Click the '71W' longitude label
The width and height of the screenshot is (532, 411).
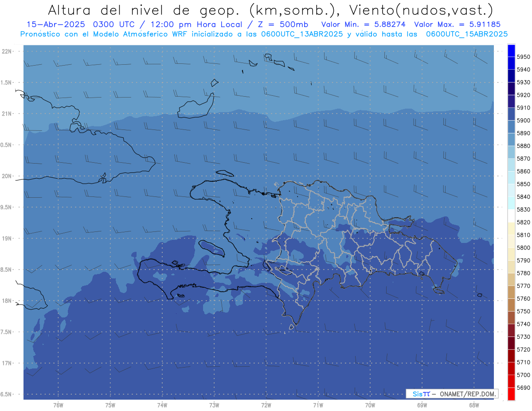tap(318, 405)
